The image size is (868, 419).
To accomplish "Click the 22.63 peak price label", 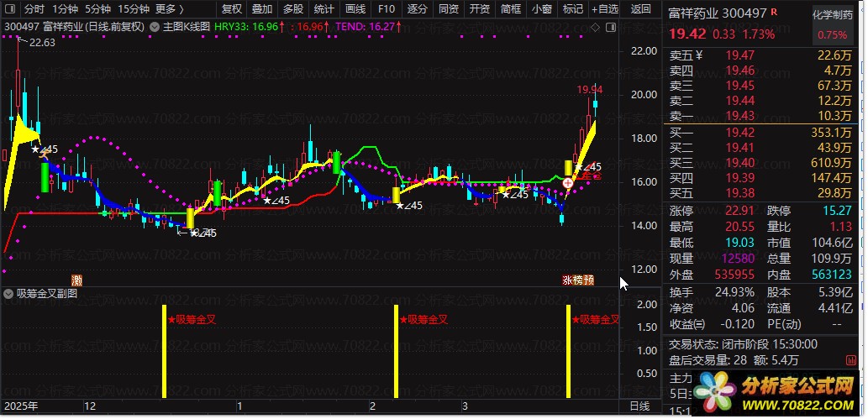I will (41, 42).
